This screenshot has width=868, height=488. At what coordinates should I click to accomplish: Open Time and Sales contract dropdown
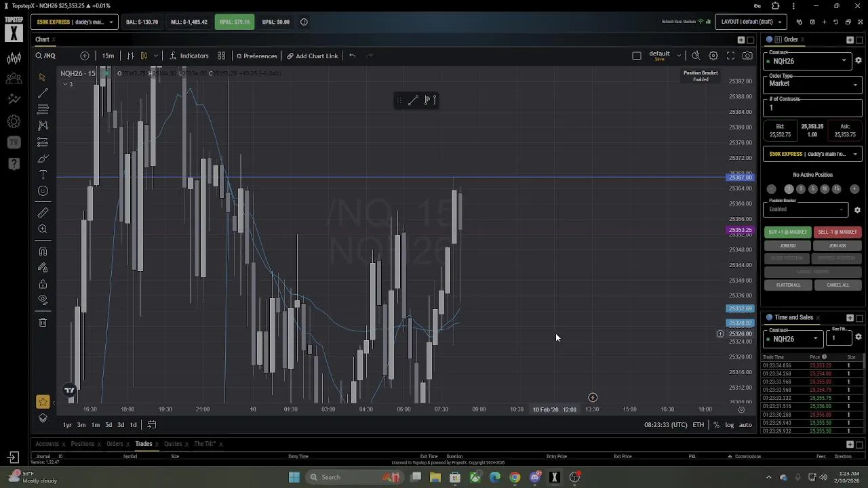point(793,338)
